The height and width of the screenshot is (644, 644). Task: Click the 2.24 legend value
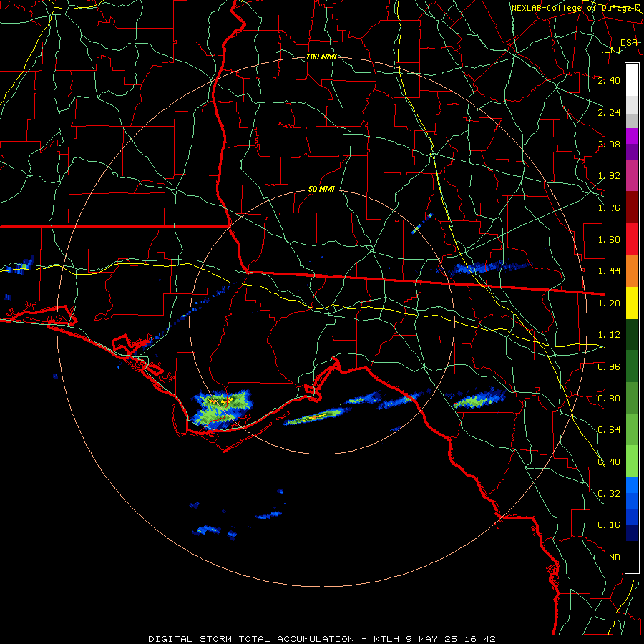pyautogui.click(x=609, y=112)
